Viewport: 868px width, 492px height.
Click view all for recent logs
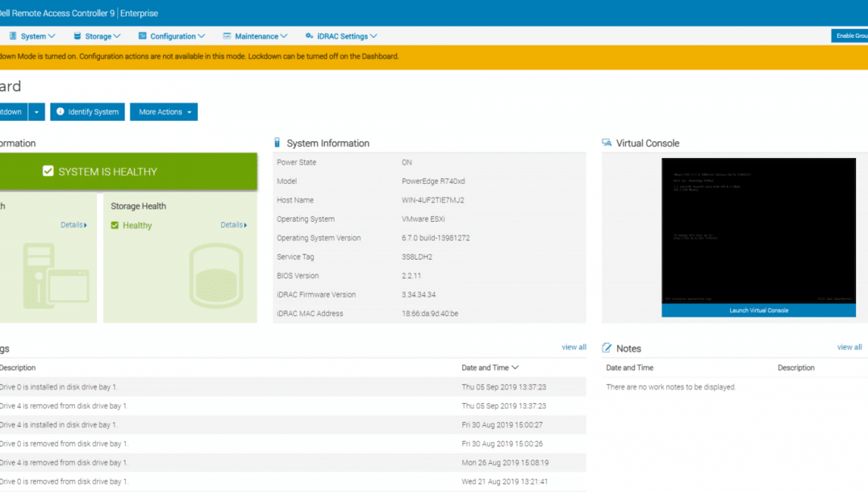[574, 347]
